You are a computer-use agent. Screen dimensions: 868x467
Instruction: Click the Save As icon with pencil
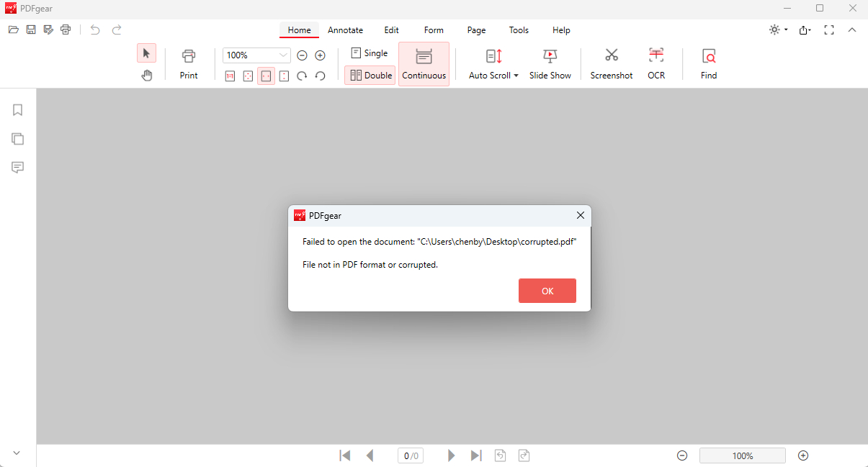(48, 30)
